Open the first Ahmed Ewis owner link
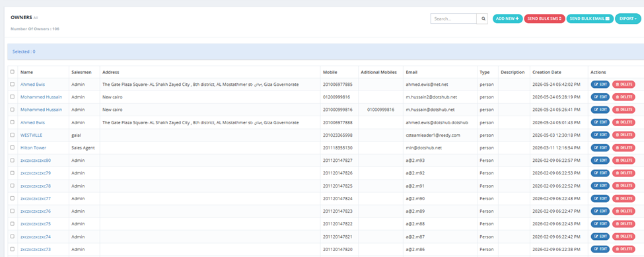This screenshot has width=644, height=257. pyautogui.click(x=33, y=85)
